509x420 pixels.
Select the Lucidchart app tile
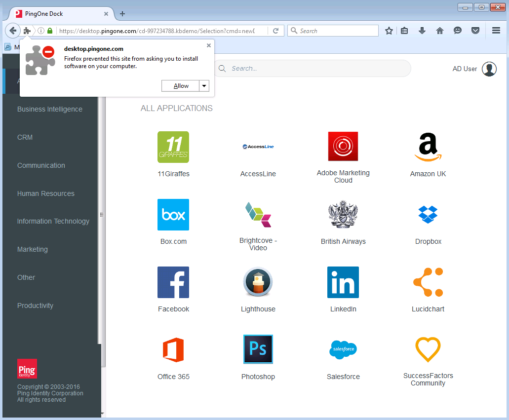428,282
